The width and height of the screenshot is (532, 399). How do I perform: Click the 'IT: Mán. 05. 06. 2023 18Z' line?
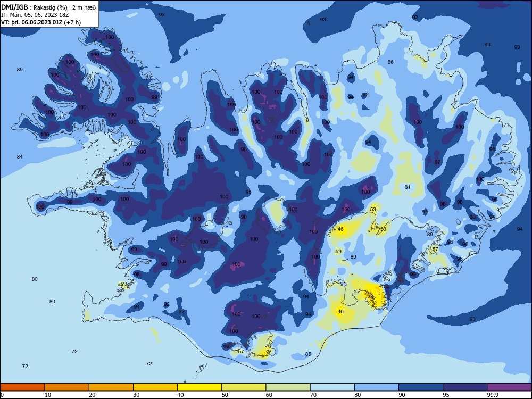[35, 15]
